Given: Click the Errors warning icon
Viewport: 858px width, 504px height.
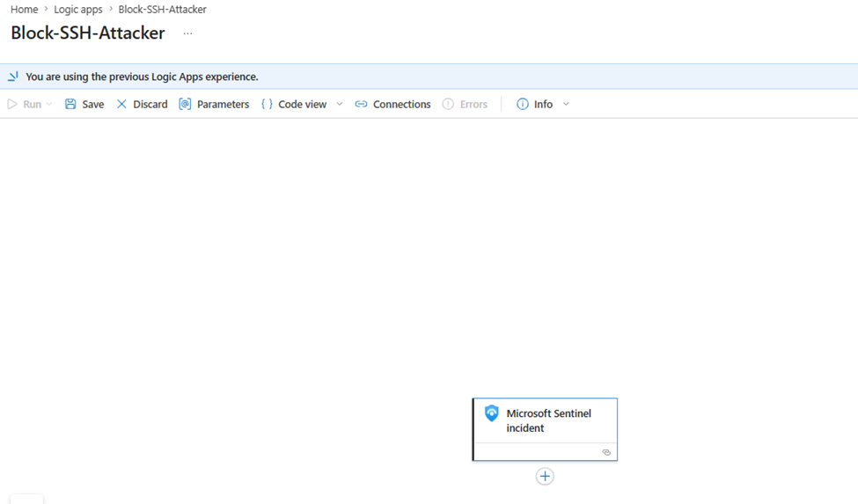Looking at the screenshot, I should click(x=448, y=104).
